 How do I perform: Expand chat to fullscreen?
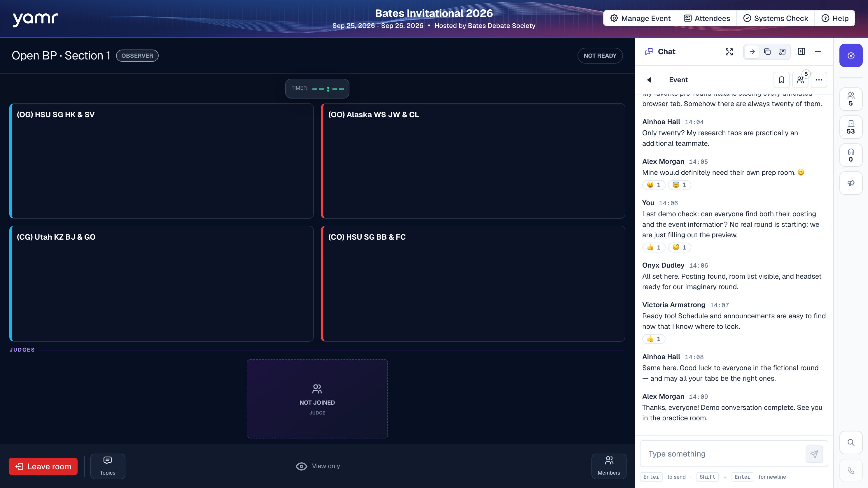coord(729,52)
